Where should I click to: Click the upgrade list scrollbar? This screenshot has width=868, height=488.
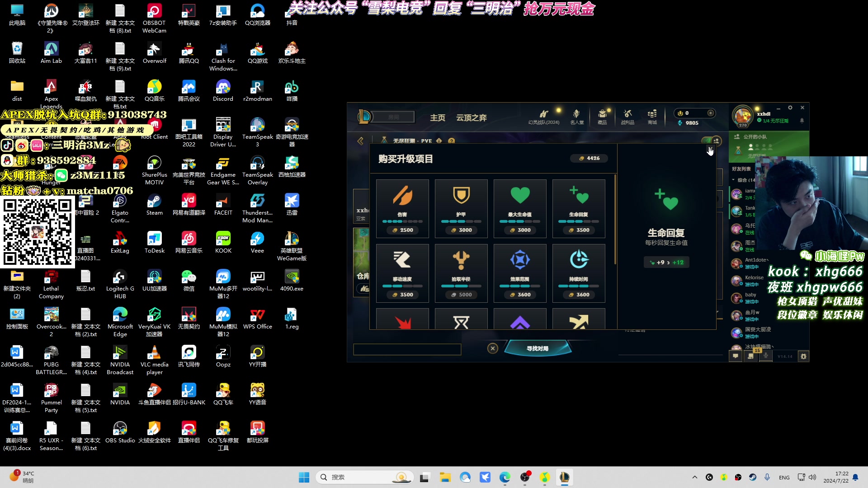tap(615, 220)
